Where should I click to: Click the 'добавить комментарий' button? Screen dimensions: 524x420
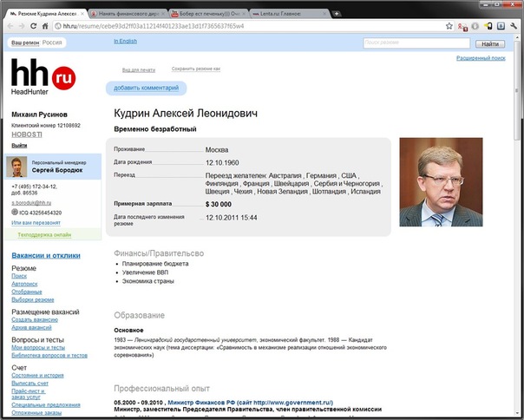pos(146,89)
